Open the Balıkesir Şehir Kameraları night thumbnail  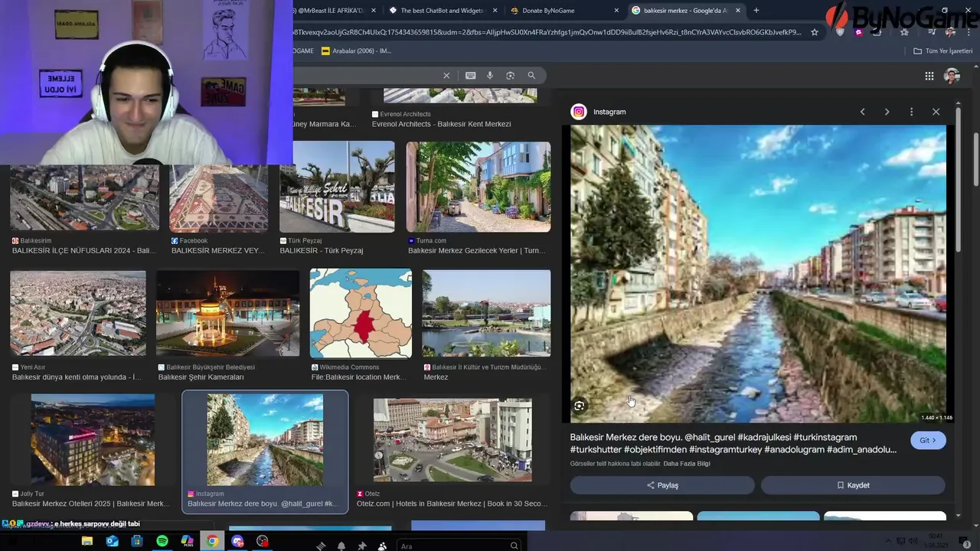click(227, 313)
